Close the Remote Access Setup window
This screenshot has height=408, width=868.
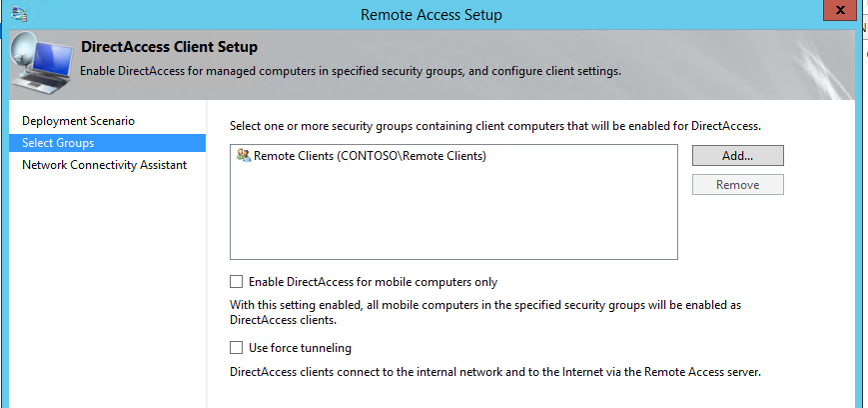(840, 11)
